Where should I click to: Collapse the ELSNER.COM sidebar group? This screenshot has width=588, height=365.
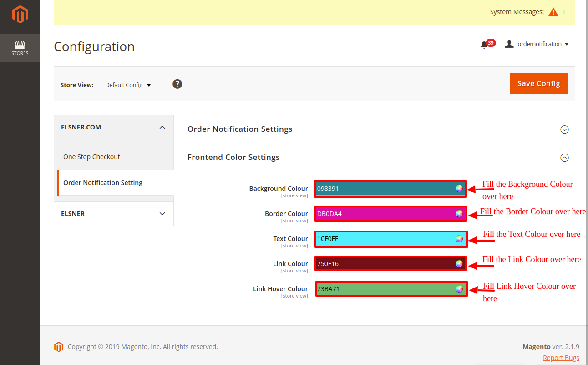click(162, 127)
